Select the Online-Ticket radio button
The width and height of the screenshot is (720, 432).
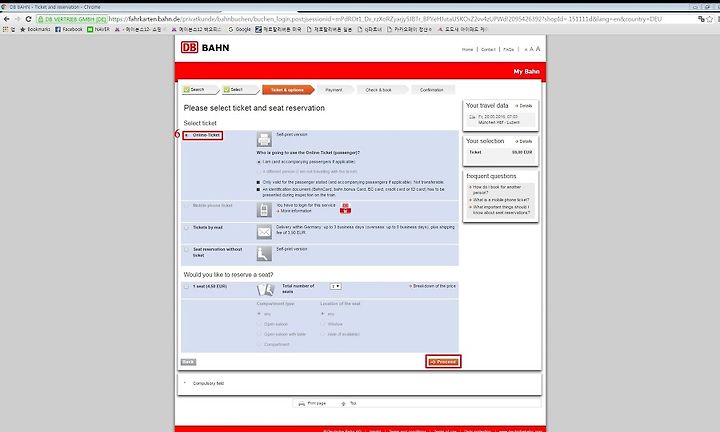(187, 135)
